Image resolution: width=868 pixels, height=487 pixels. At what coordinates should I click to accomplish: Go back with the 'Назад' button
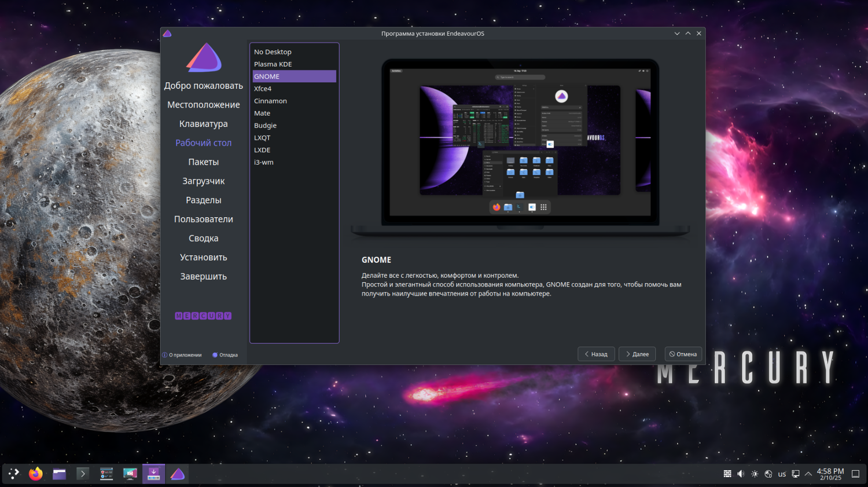click(596, 354)
